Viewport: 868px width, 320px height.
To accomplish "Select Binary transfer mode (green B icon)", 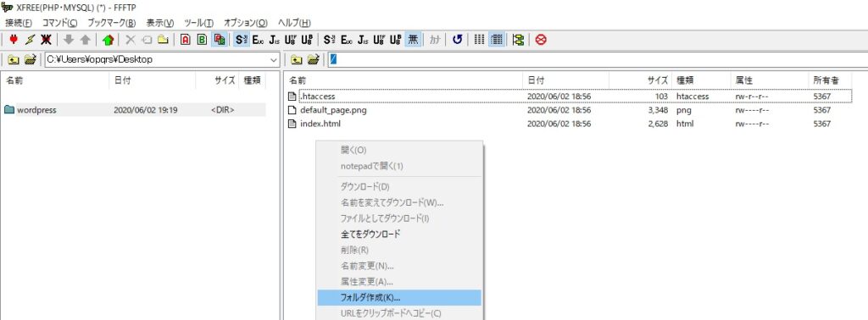I will coord(203,40).
